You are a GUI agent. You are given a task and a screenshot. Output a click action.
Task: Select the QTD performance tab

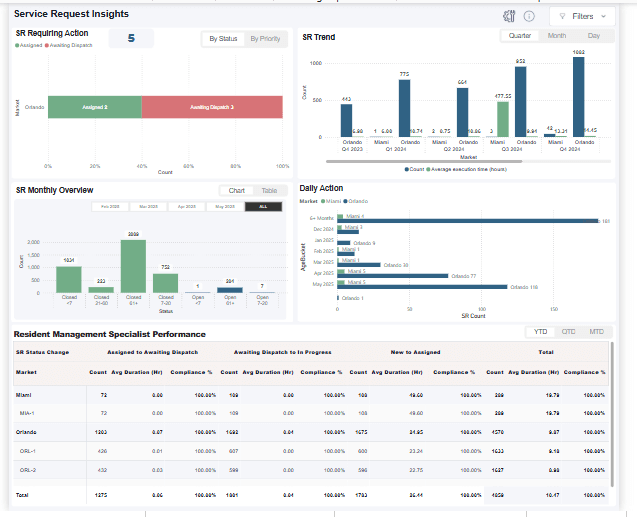coord(568,331)
